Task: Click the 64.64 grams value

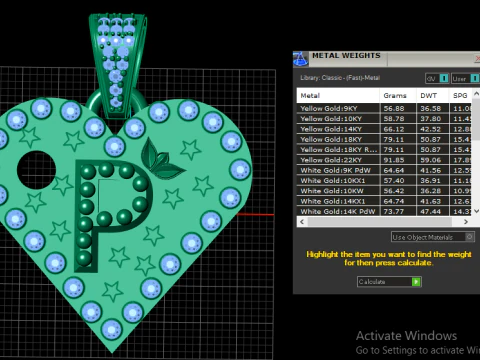Action: pyautogui.click(x=394, y=170)
